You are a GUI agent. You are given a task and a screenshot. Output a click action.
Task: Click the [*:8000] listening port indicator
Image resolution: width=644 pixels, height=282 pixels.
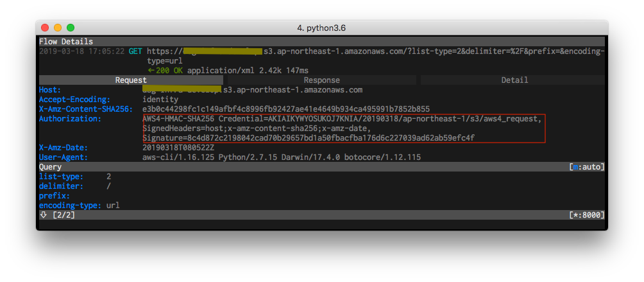pos(586,215)
